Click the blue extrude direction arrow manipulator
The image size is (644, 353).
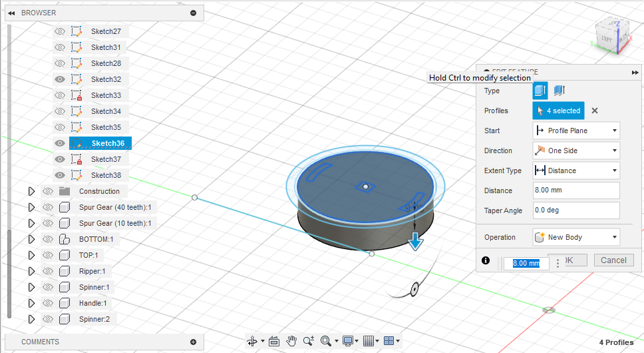click(x=415, y=241)
